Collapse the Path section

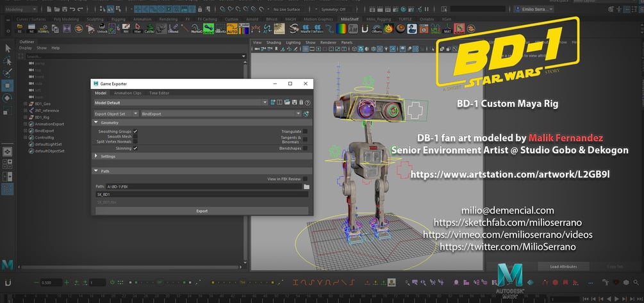[x=96, y=171]
